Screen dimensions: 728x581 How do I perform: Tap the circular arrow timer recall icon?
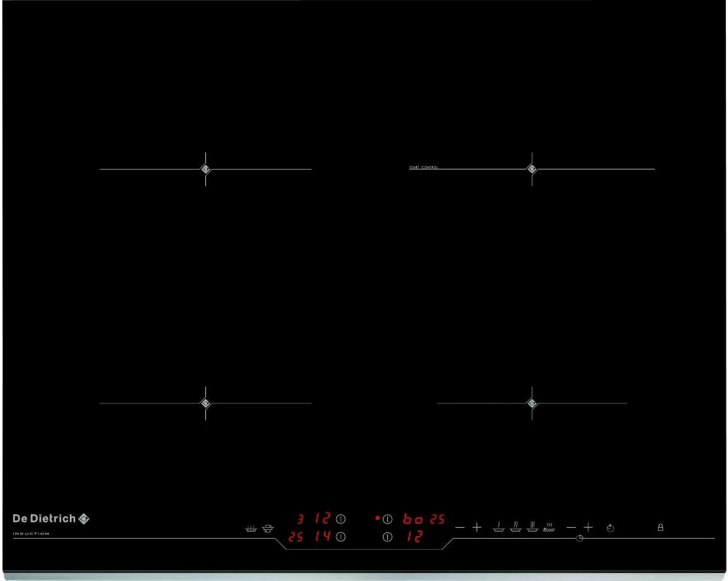point(610,528)
